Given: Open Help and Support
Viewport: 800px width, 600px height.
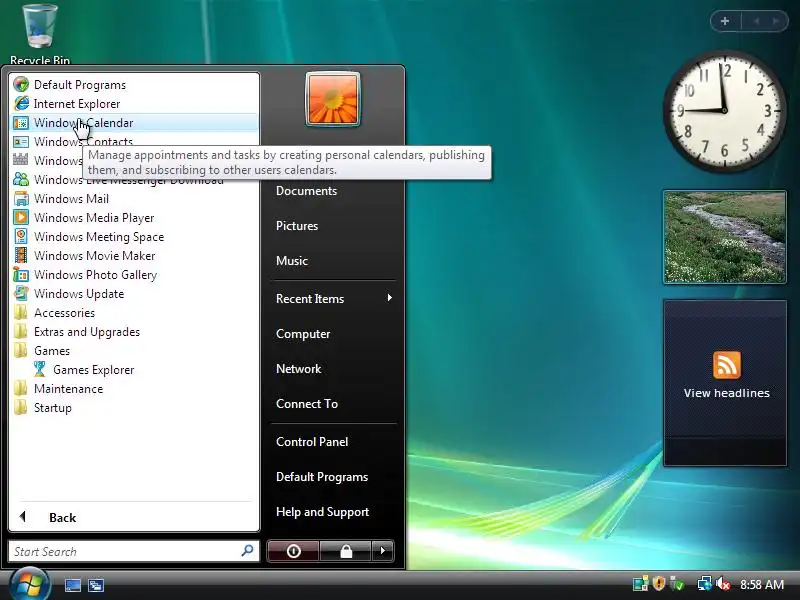Looking at the screenshot, I should pyautogui.click(x=322, y=512).
